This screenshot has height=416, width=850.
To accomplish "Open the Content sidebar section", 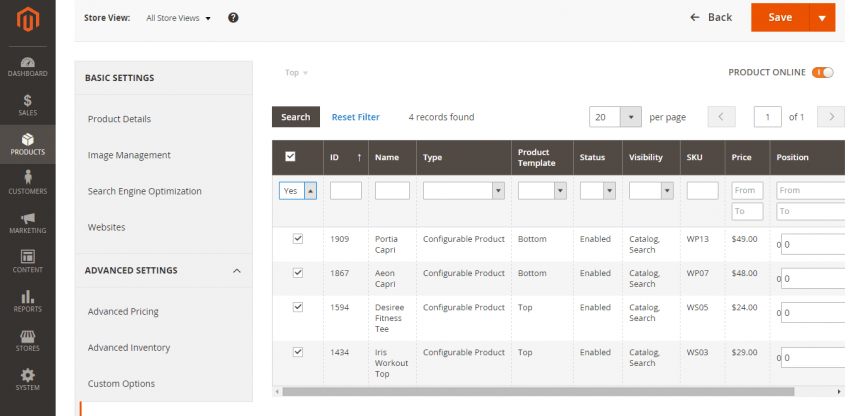I will coord(28,262).
